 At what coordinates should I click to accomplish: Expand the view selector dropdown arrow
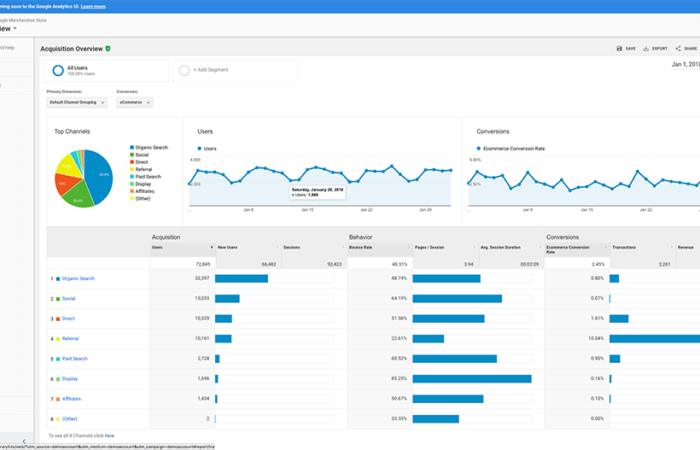point(16,27)
